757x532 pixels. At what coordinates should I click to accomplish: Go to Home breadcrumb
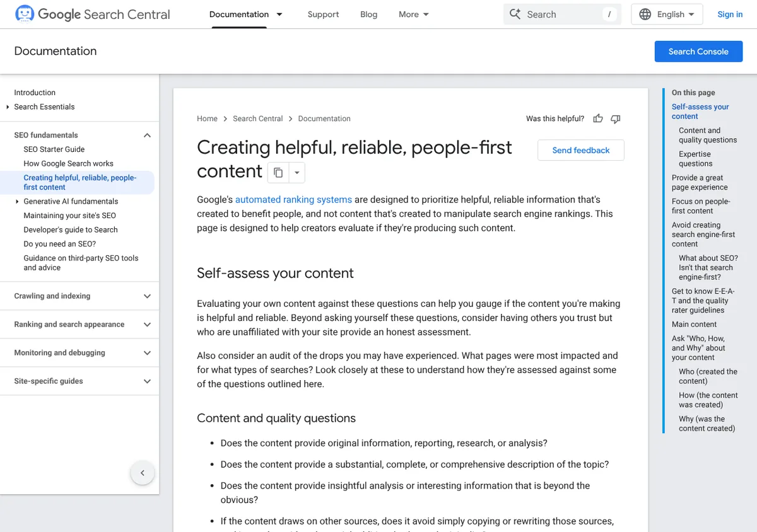point(207,119)
